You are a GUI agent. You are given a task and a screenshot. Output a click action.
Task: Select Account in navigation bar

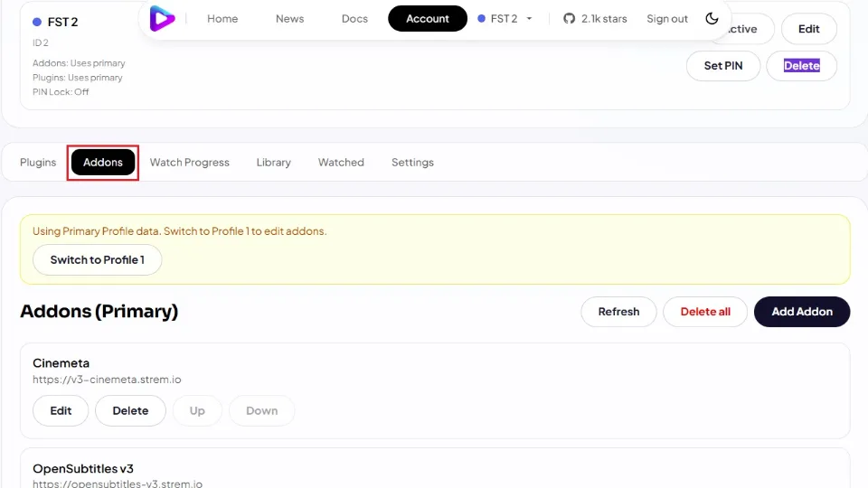[428, 19]
